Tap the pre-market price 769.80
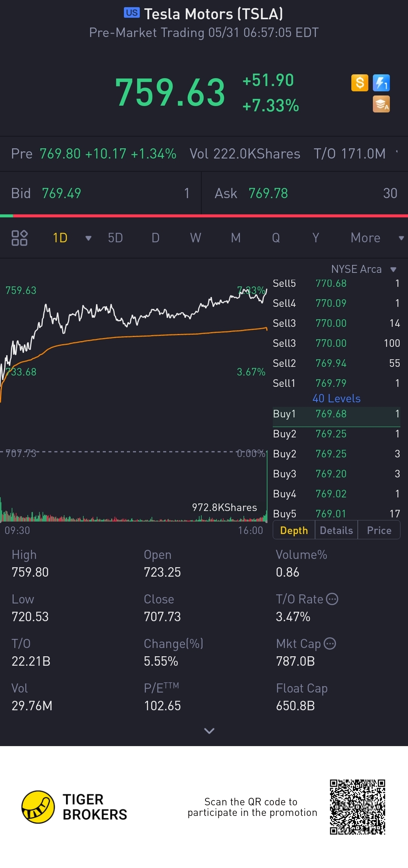The width and height of the screenshot is (408, 868). pos(60,154)
